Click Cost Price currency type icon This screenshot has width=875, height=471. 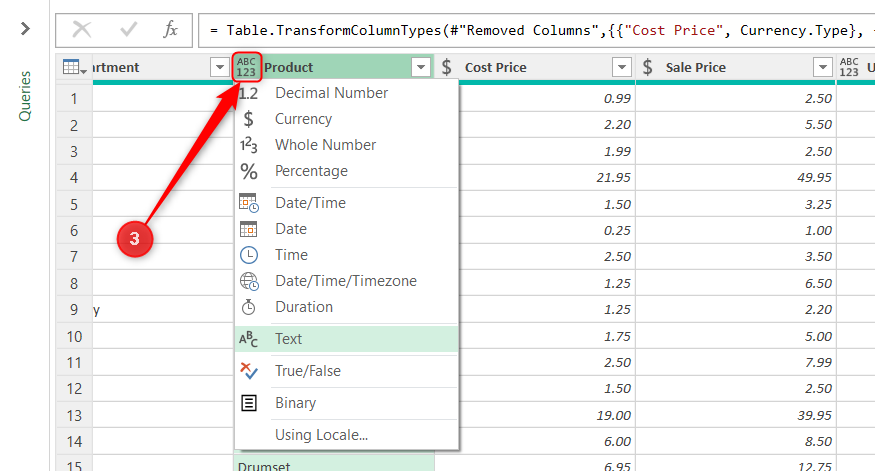446,68
